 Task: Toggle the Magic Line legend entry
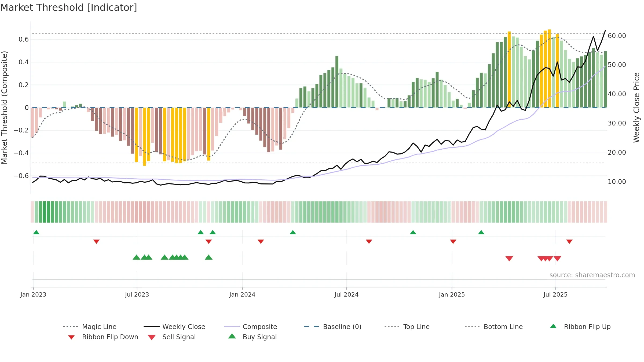click(x=90, y=327)
